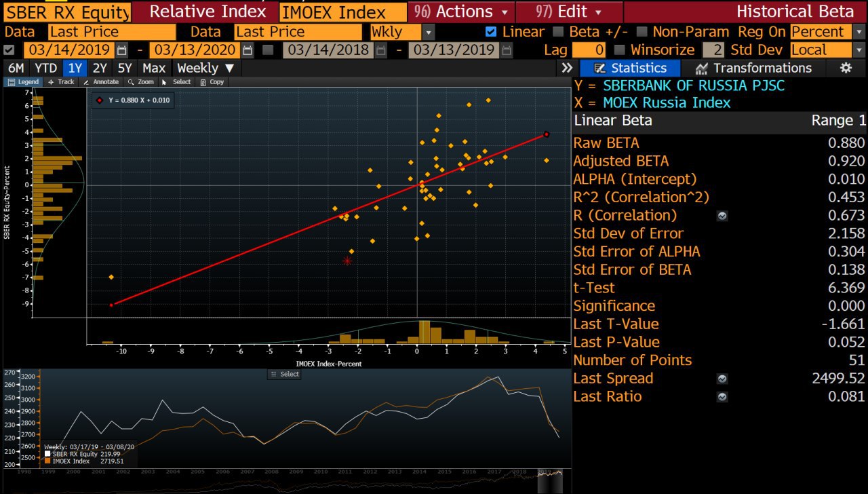The height and width of the screenshot is (494, 868).
Task: Click the Legend chart tool
Action: pos(23,81)
